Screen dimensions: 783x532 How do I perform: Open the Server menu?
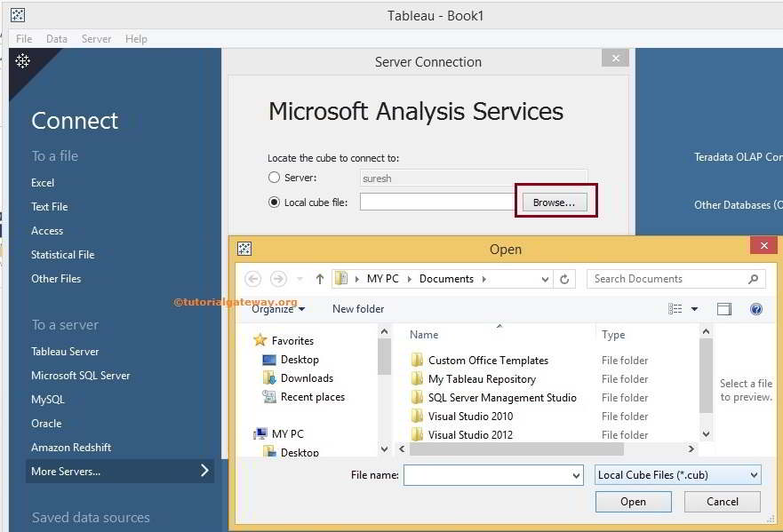96,39
